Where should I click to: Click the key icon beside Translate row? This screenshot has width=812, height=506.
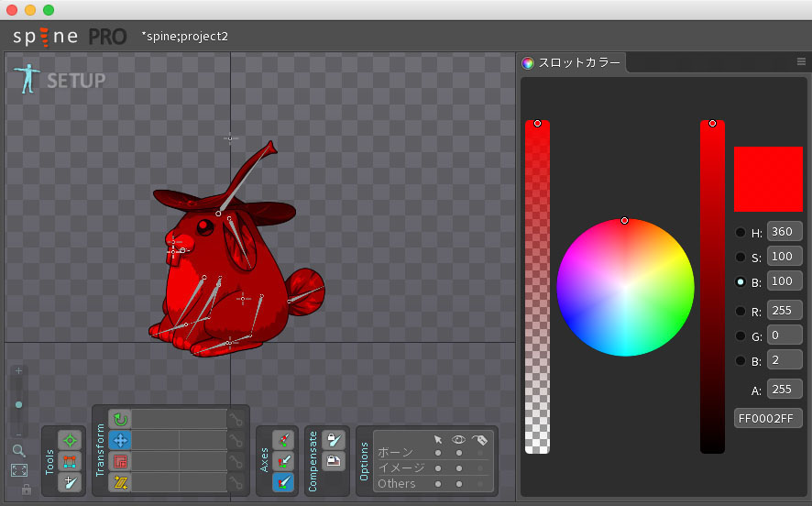(x=236, y=440)
